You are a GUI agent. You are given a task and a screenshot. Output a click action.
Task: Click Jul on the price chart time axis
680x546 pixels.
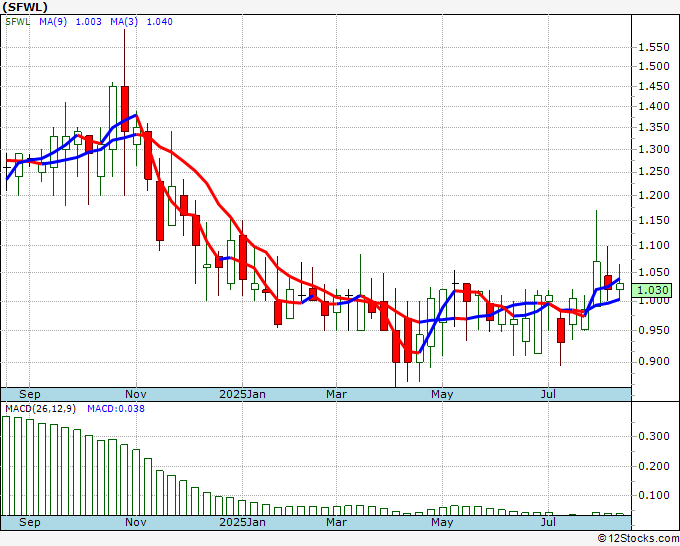point(548,394)
